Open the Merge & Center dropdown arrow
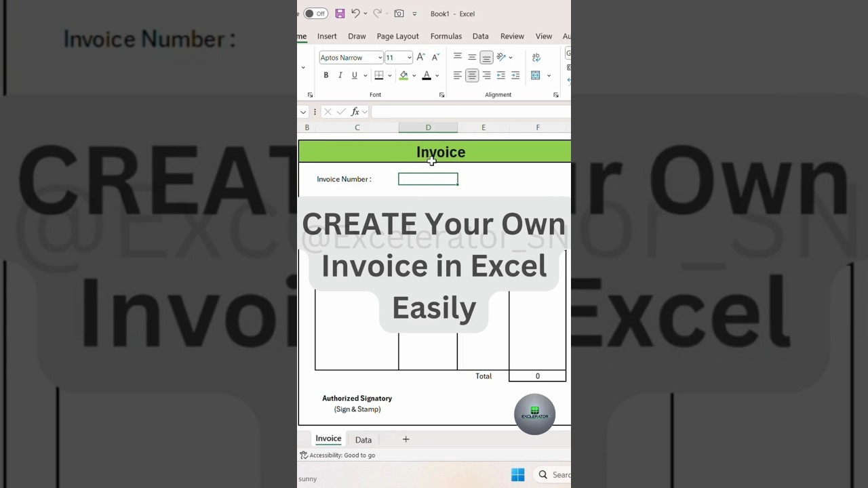Screen dimensions: 868x488 [x=549, y=75]
